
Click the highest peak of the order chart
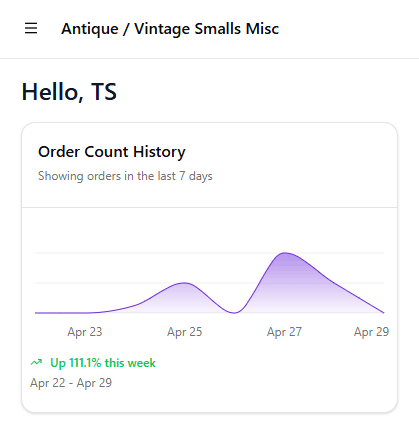point(285,253)
